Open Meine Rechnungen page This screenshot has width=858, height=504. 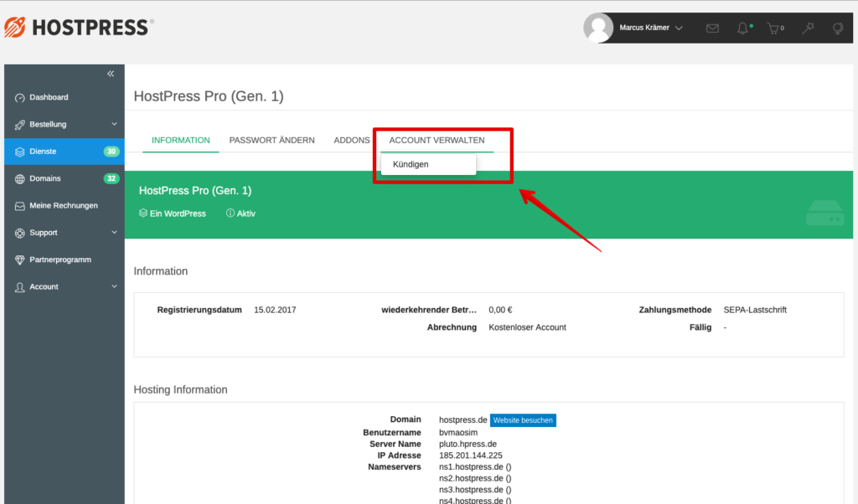(65, 206)
